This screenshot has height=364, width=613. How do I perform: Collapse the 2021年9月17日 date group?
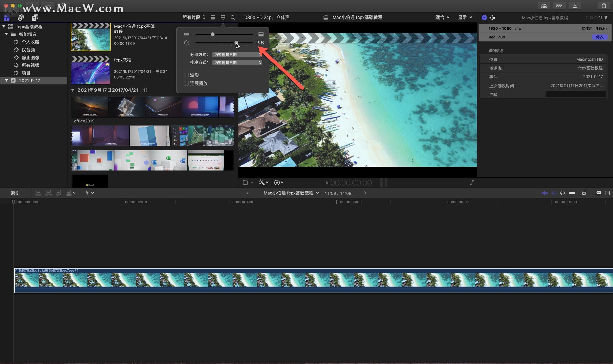pyautogui.click(x=73, y=90)
